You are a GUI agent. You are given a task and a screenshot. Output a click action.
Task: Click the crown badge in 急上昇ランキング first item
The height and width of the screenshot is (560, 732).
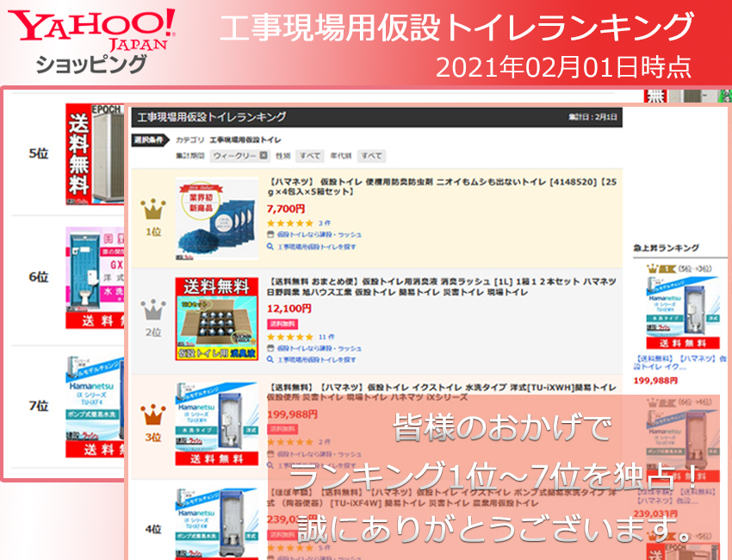[x=661, y=269]
